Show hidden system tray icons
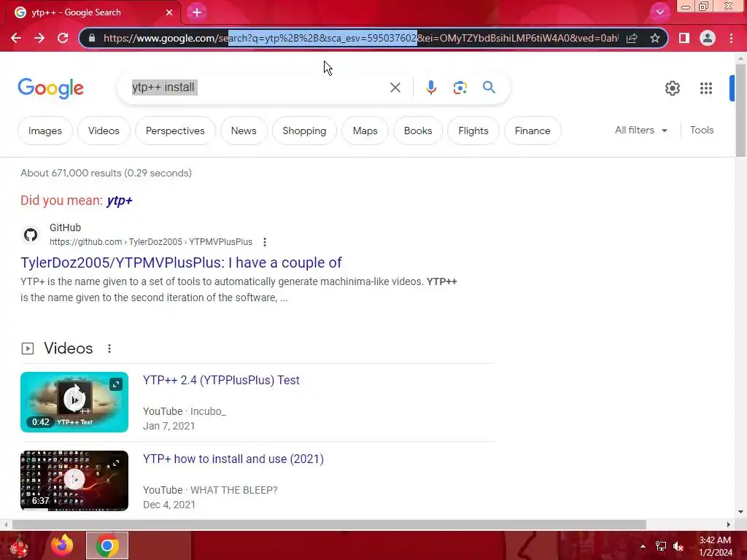Viewport: 747px width, 560px height. (643, 546)
